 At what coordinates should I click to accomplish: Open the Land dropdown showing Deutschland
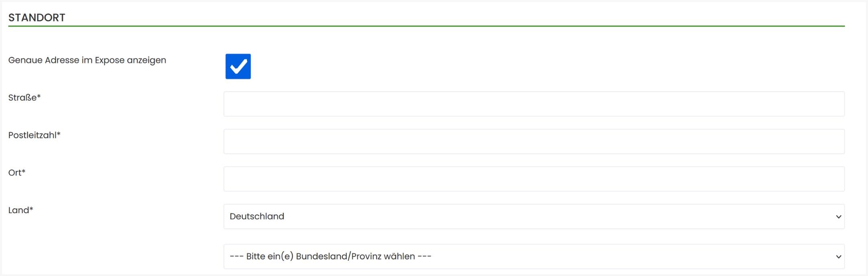pyautogui.click(x=534, y=217)
